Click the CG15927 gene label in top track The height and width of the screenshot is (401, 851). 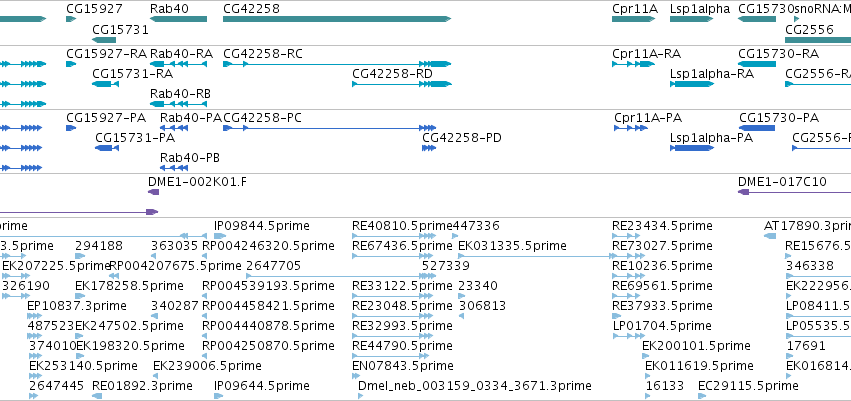[94, 9]
